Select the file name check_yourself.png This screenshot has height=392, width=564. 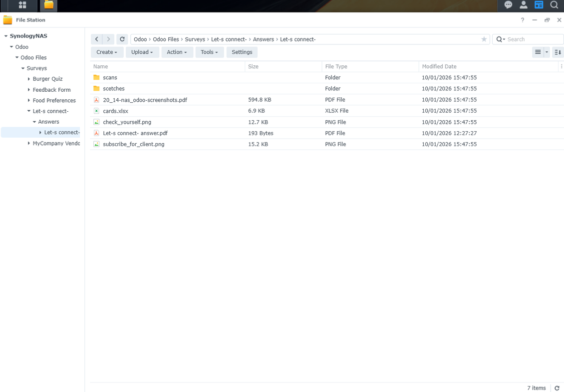[127, 122]
